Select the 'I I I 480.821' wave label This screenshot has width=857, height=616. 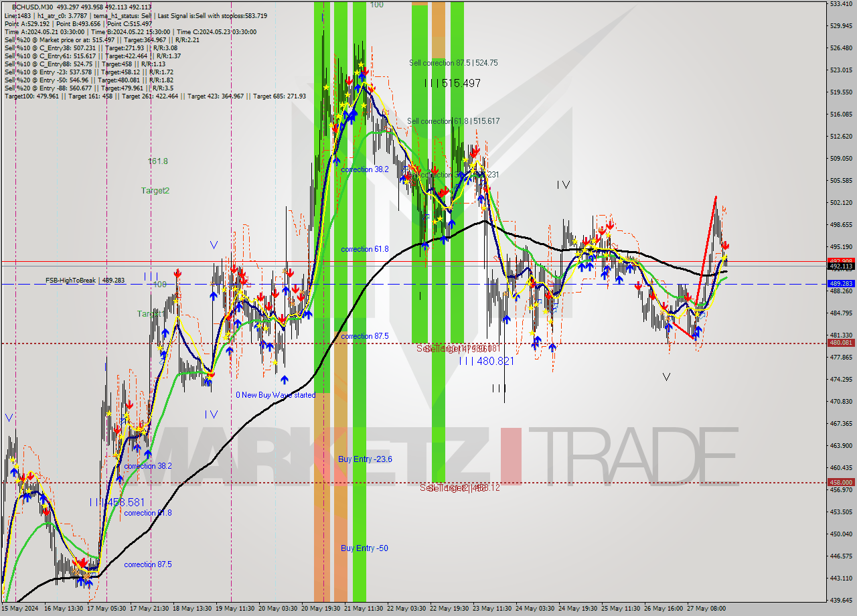pyautogui.click(x=486, y=361)
